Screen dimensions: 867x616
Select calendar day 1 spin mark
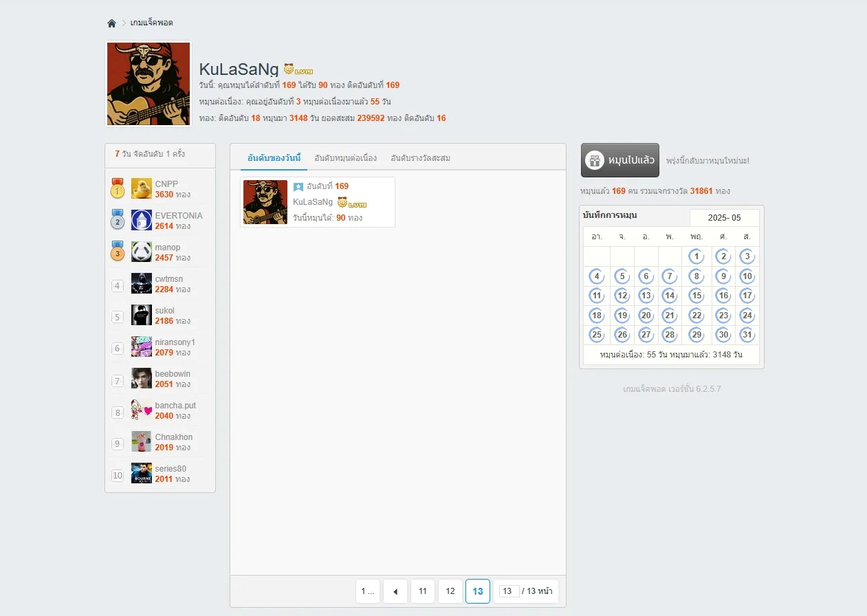point(696,256)
